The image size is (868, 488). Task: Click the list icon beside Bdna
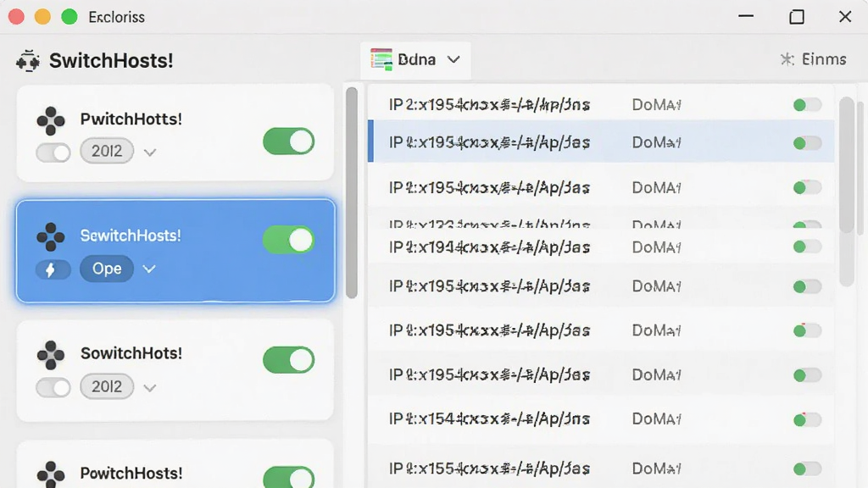click(x=381, y=59)
